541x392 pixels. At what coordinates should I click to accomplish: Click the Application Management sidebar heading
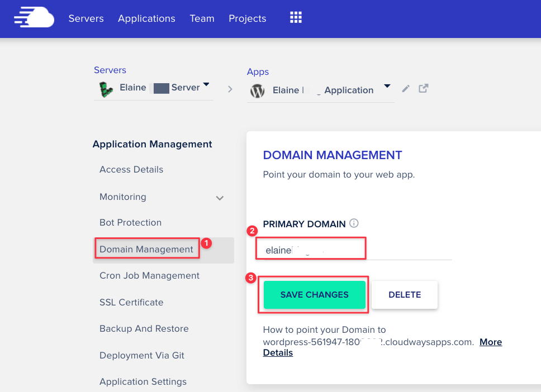tap(152, 144)
